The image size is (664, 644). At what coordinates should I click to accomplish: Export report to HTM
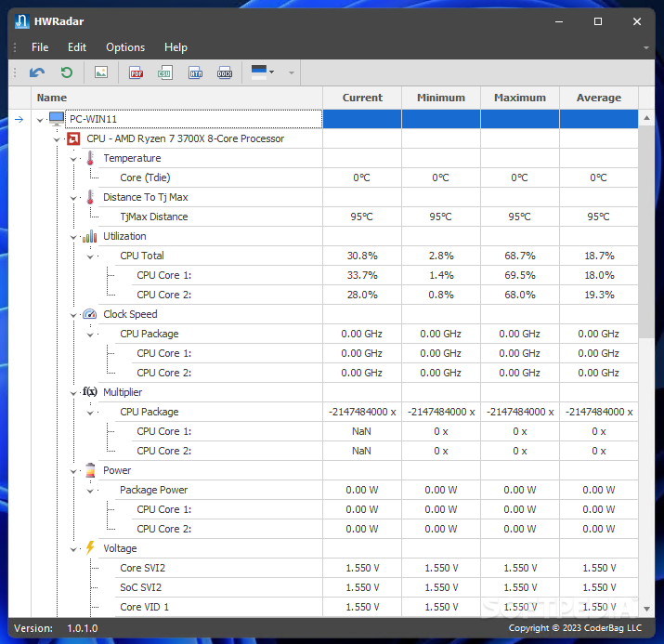coord(195,72)
